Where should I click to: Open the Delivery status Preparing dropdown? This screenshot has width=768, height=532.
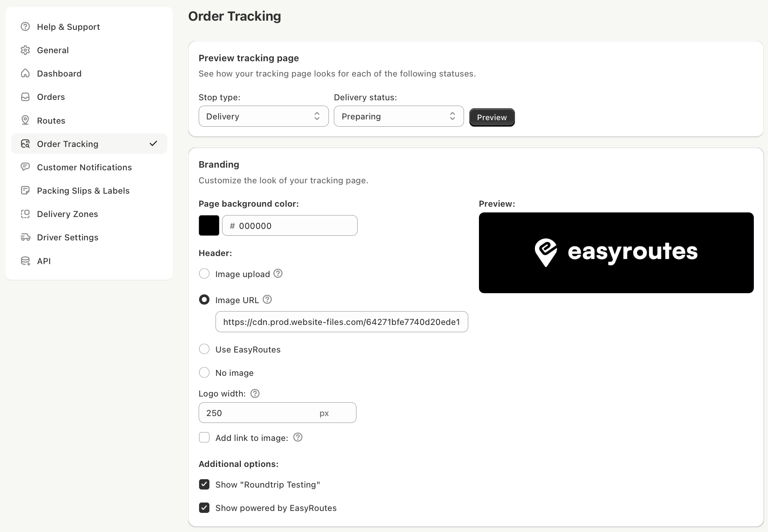pos(399,116)
